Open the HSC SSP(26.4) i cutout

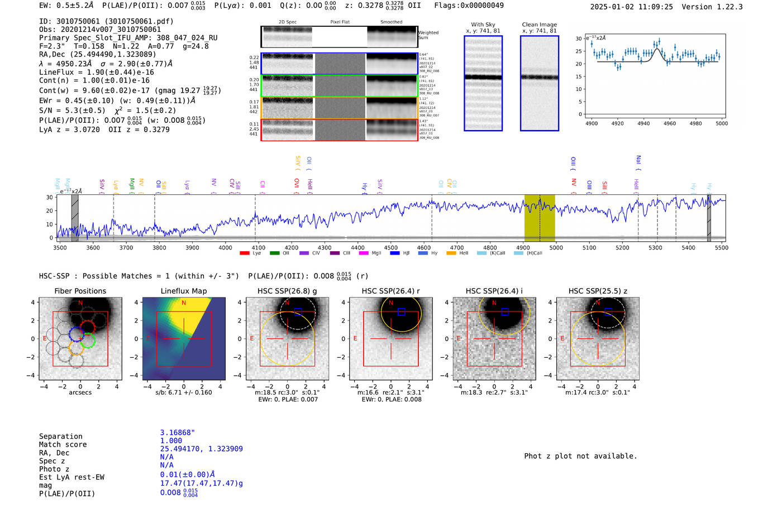tap(494, 338)
